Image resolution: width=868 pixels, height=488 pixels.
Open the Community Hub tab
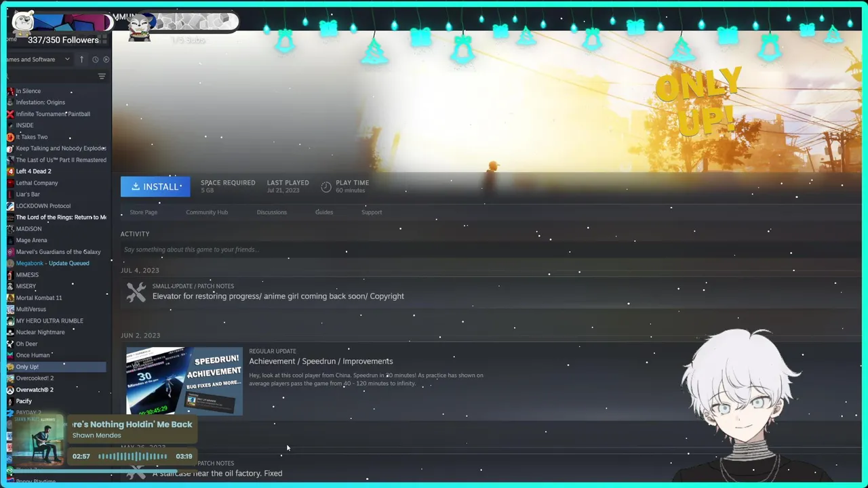tap(207, 212)
